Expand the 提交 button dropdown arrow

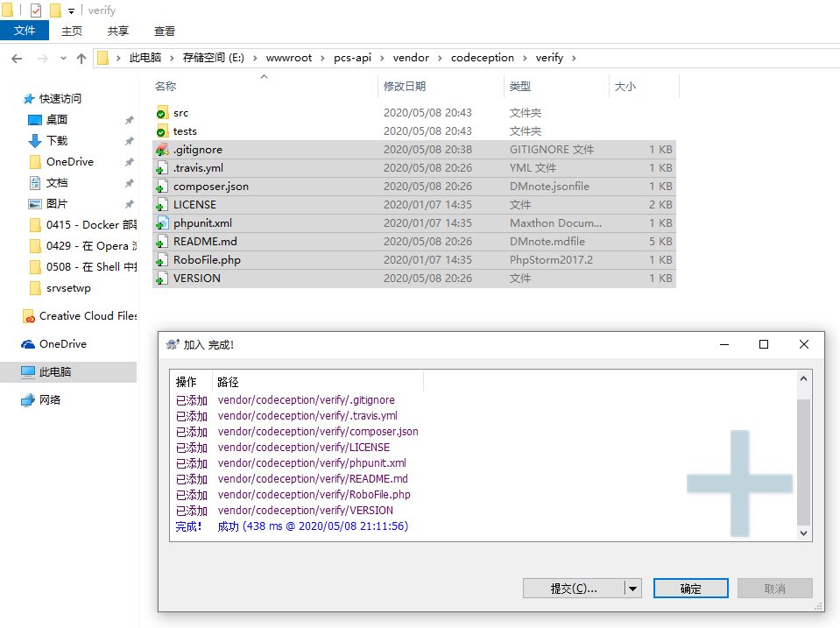(633, 589)
